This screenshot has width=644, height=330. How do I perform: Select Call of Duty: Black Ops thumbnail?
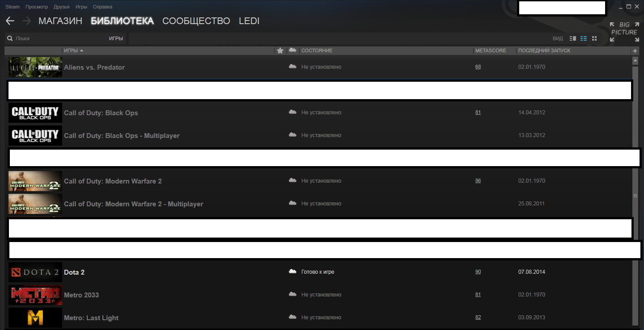(35, 113)
